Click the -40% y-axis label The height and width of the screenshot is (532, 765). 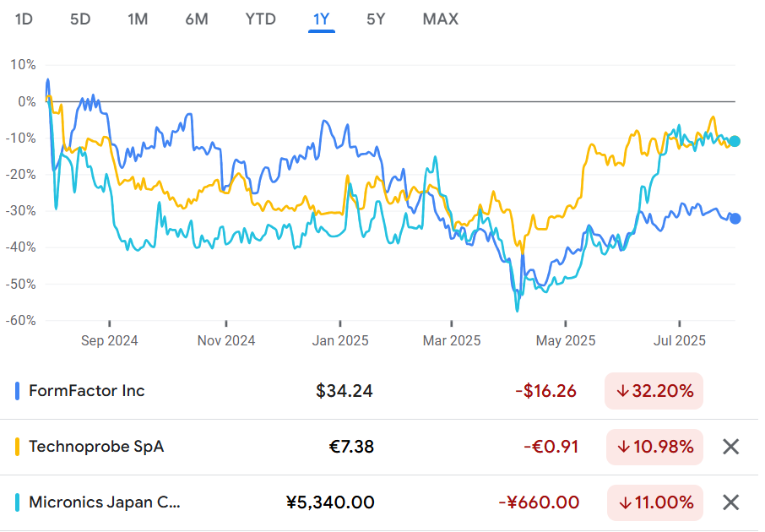coord(20,247)
